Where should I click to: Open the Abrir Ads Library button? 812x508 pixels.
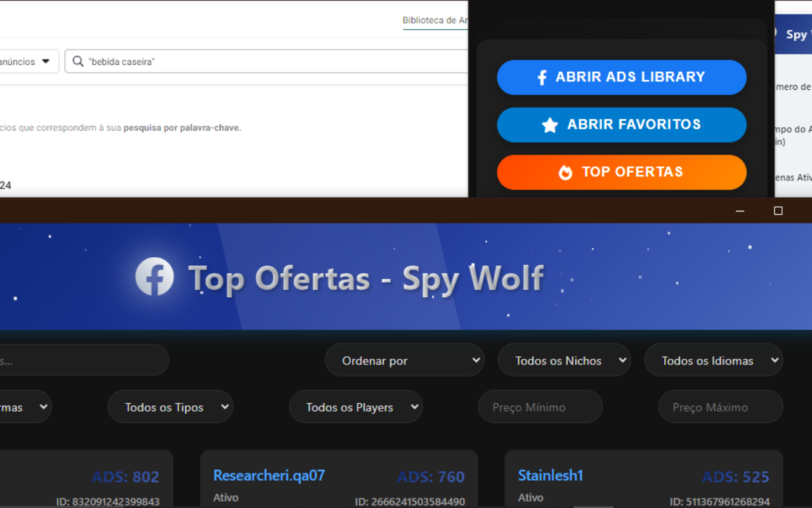click(x=622, y=77)
